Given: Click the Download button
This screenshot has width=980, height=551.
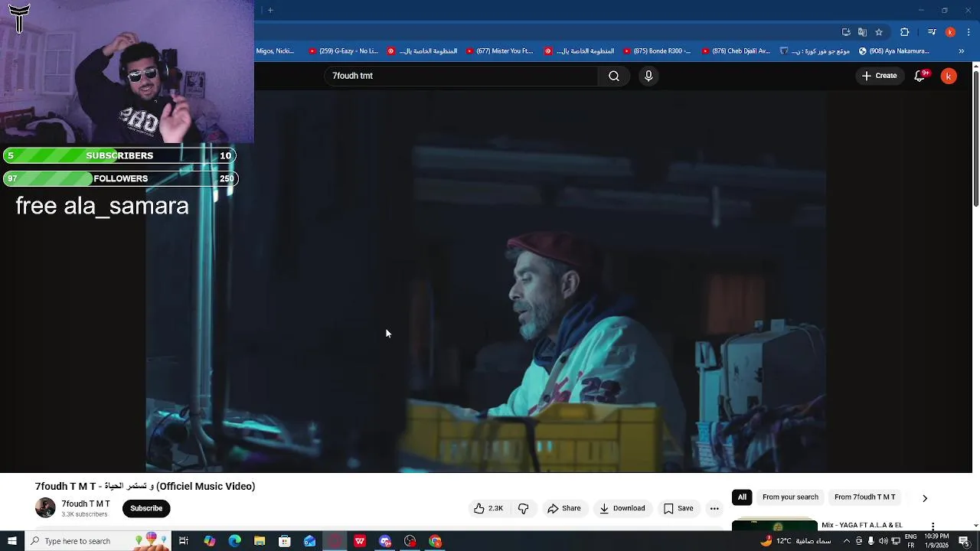Looking at the screenshot, I should (622, 508).
